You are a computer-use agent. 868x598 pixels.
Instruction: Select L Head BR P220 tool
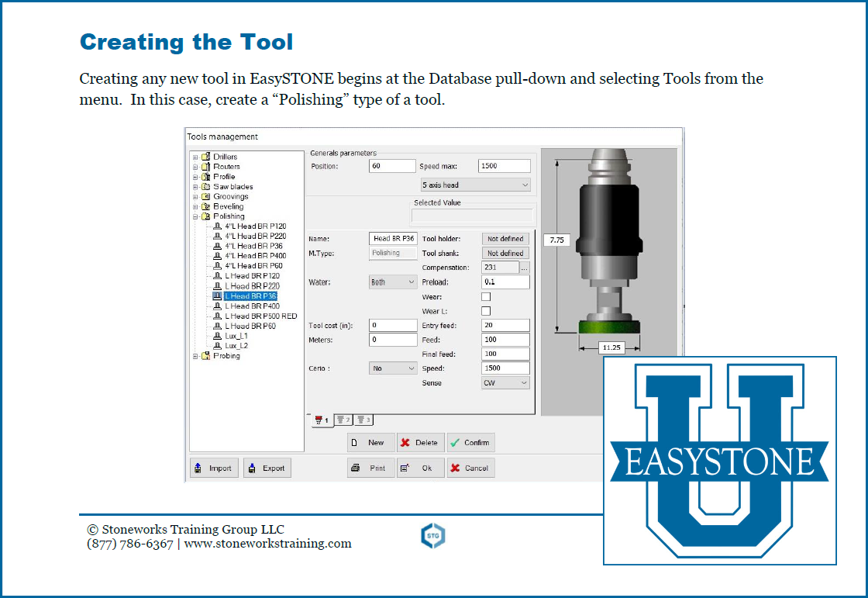coord(252,286)
